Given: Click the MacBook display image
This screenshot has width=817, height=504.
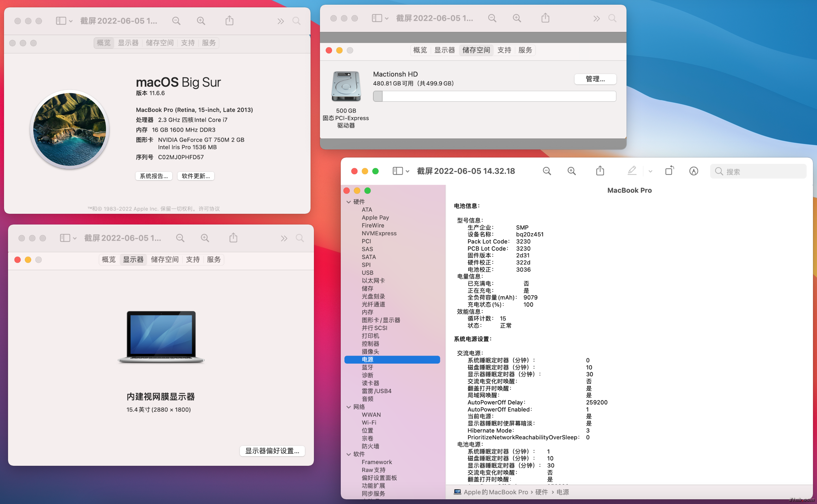Looking at the screenshot, I should point(161,337).
